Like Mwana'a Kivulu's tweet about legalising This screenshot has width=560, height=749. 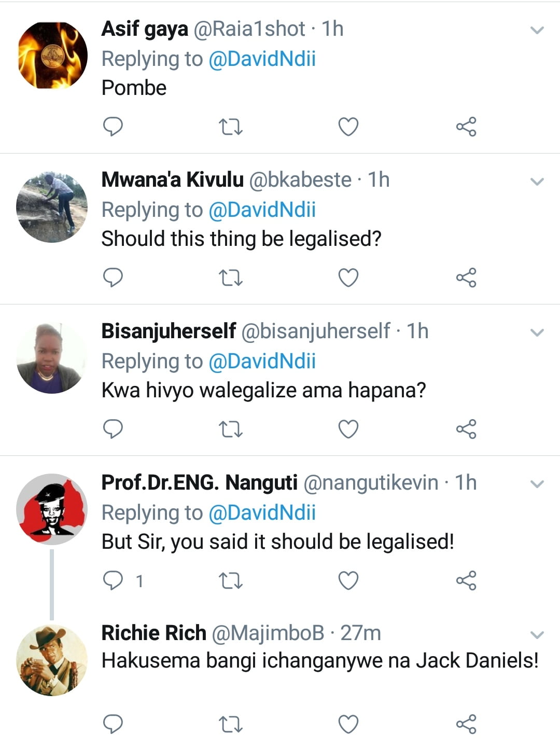(x=348, y=278)
